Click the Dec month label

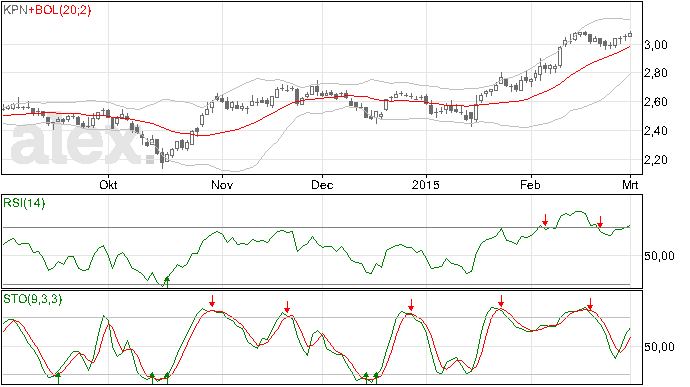click(x=322, y=184)
